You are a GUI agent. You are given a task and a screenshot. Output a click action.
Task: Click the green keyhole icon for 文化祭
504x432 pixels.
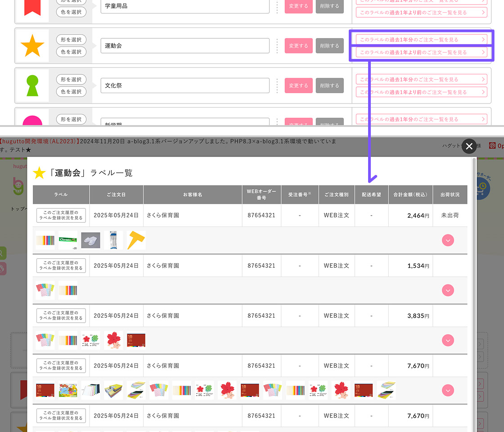point(32,85)
